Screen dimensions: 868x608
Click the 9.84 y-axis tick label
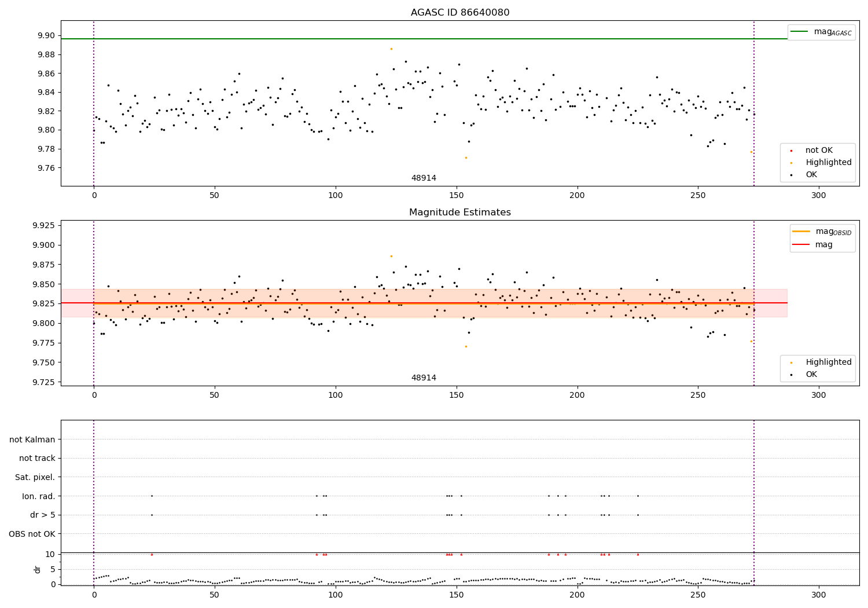click(x=45, y=93)
